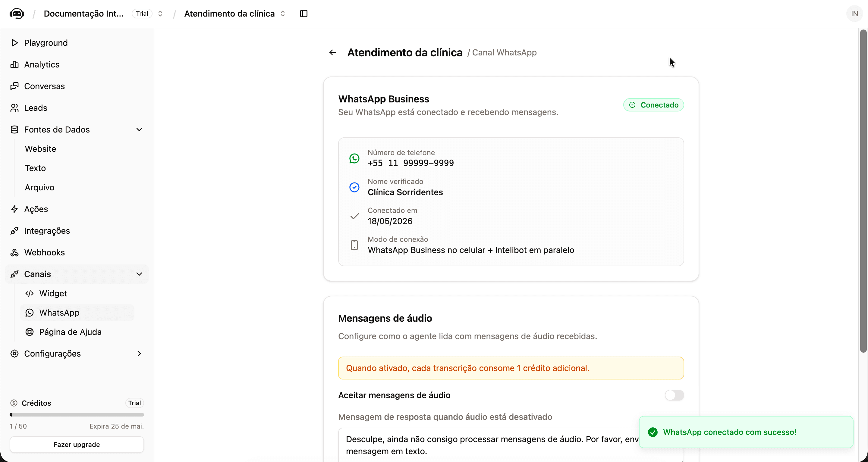
Task: Click the Integrações plug icon
Action: (14, 231)
